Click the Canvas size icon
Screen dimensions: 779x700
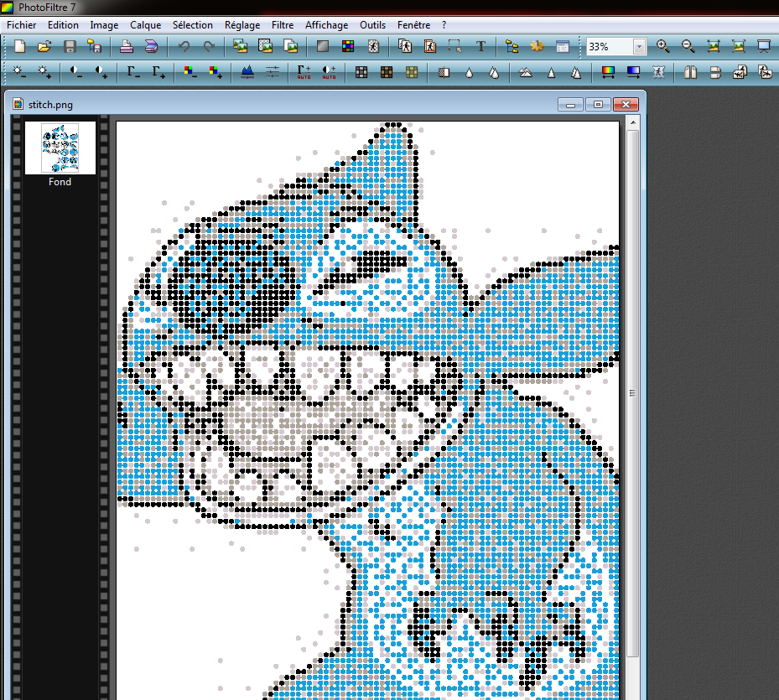(x=430, y=47)
